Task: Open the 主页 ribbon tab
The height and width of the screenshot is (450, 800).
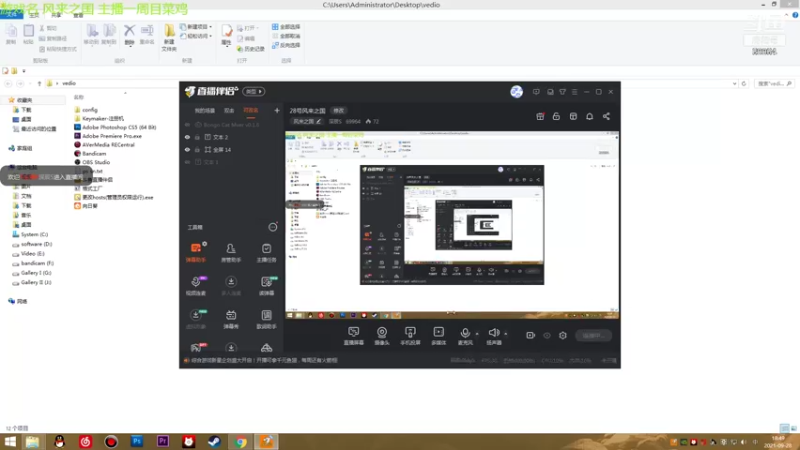Action: (34, 15)
